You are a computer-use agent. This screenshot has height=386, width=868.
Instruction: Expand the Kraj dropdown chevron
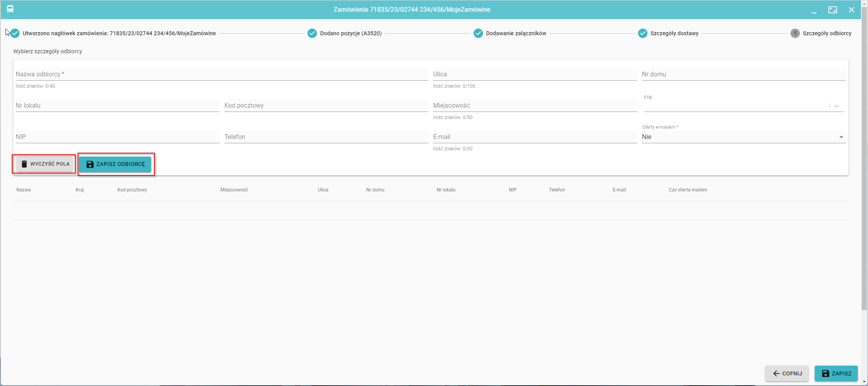pos(837,106)
